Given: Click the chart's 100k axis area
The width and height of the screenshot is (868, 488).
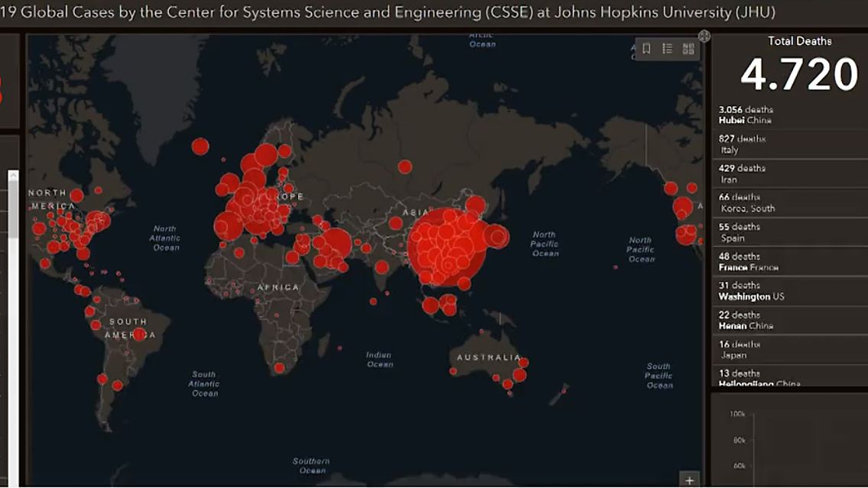Looking at the screenshot, I should click(737, 414).
